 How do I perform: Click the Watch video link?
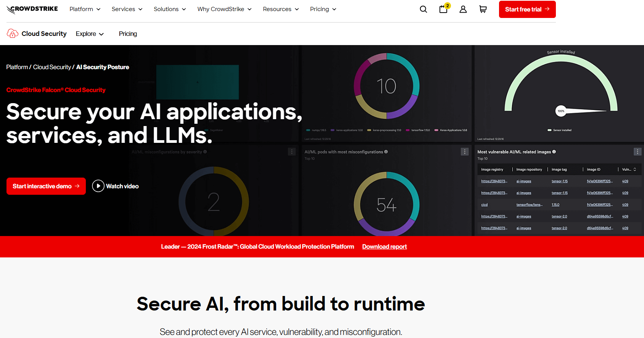pyautogui.click(x=122, y=186)
